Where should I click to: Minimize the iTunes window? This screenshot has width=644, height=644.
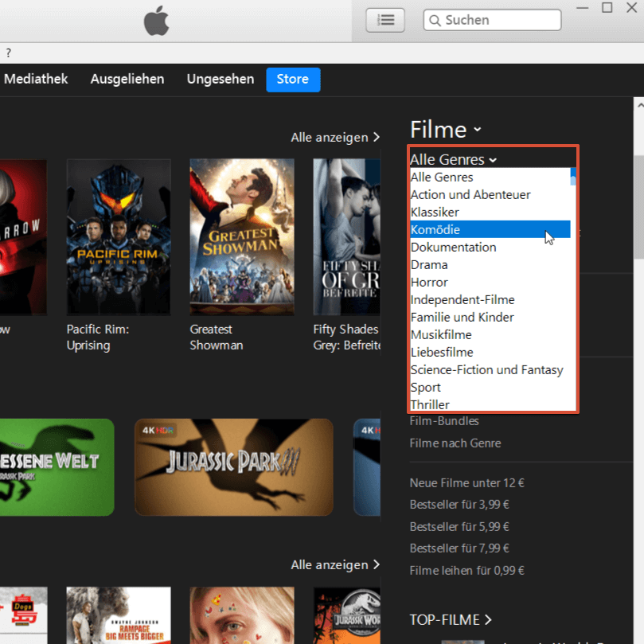(x=583, y=8)
